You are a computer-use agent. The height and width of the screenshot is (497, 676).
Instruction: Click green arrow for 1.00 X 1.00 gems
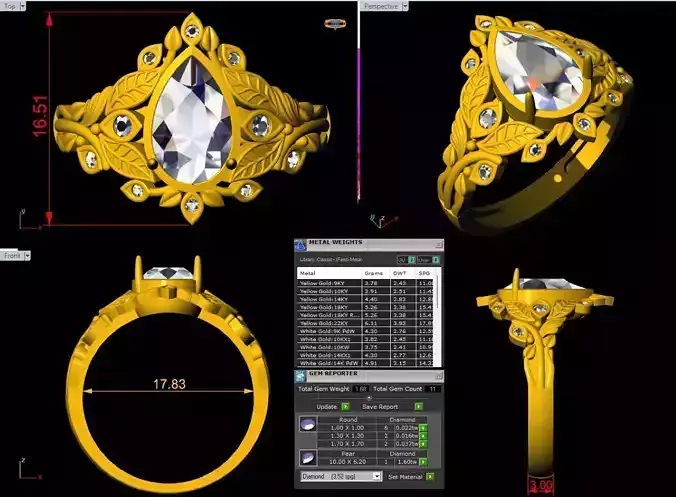(423, 428)
